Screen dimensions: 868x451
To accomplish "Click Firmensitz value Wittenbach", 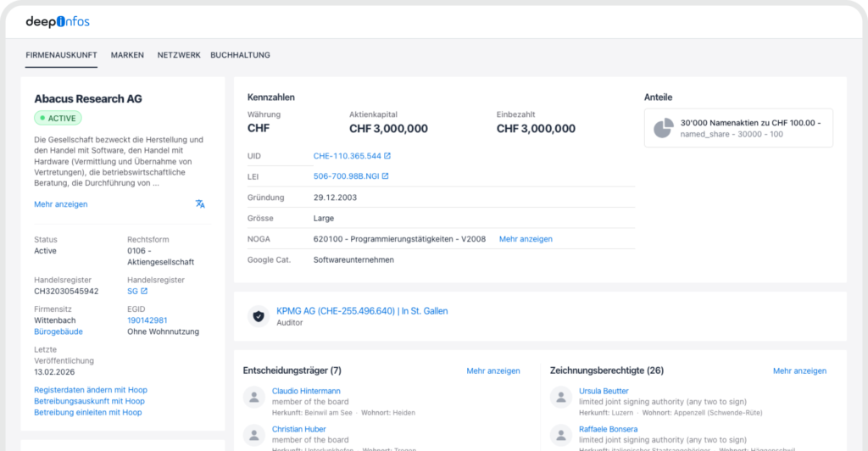I will click(55, 320).
